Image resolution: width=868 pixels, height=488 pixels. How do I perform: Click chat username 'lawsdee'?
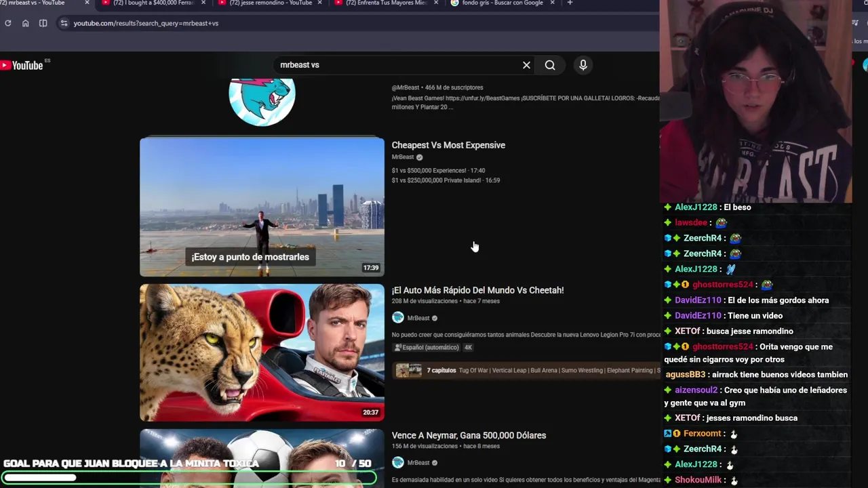tap(691, 223)
